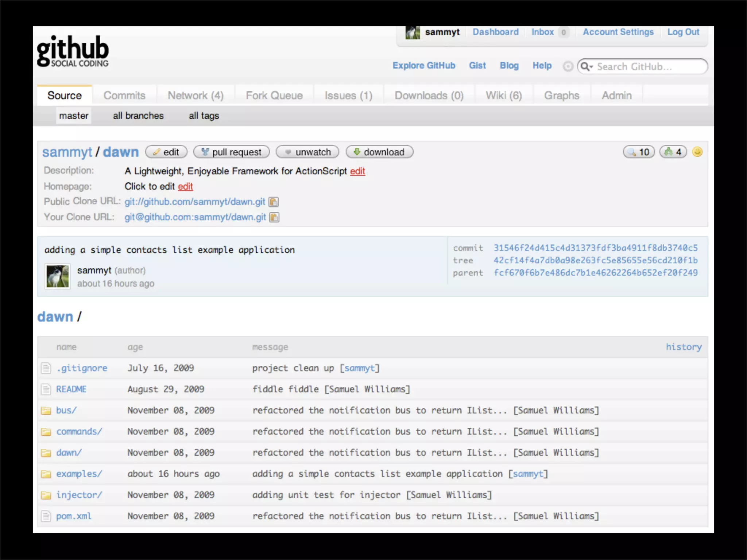Expand the search options magnifier dropdown
This screenshot has width=747, height=560.
(x=587, y=66)
